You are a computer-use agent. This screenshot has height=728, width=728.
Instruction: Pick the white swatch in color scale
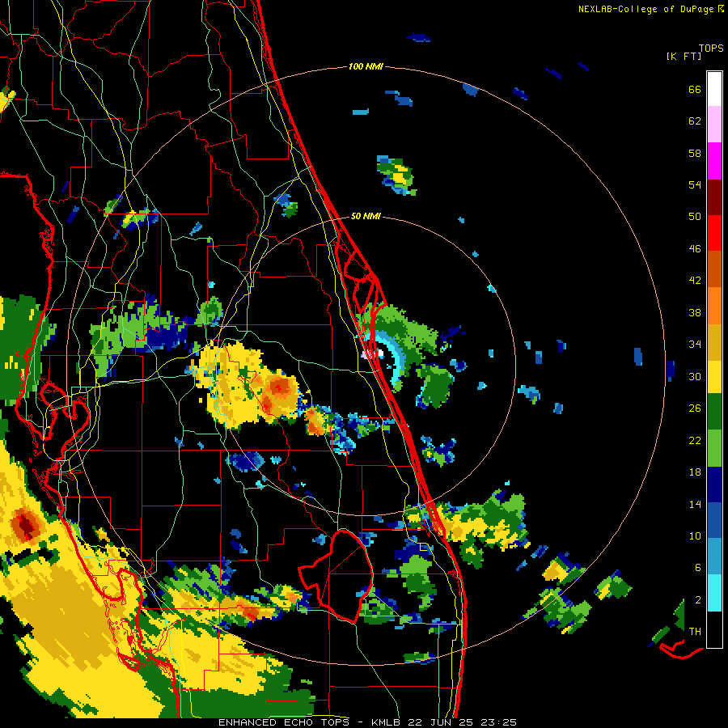pyautogui.click(x=714, y=89)
